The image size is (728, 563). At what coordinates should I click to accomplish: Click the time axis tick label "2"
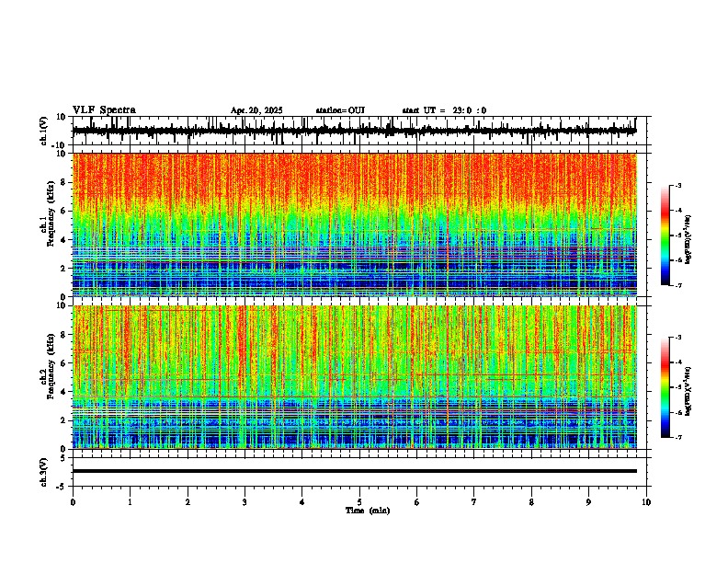coord(188,502)
